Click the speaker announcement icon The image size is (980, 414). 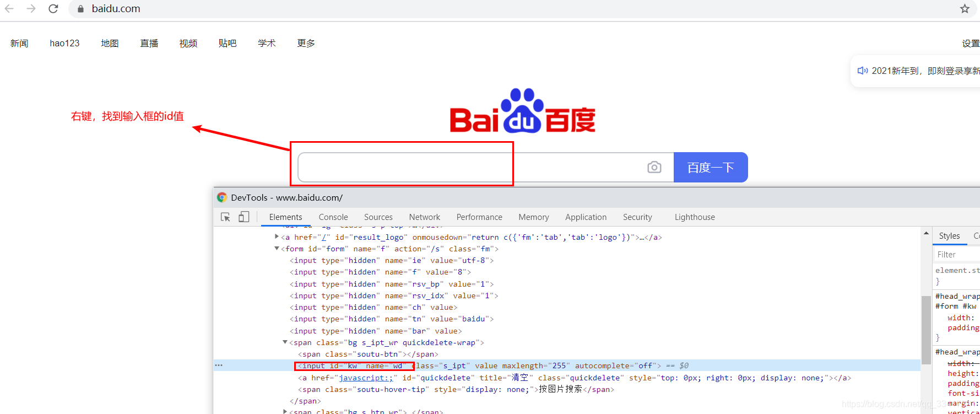[x=863, y=71]
